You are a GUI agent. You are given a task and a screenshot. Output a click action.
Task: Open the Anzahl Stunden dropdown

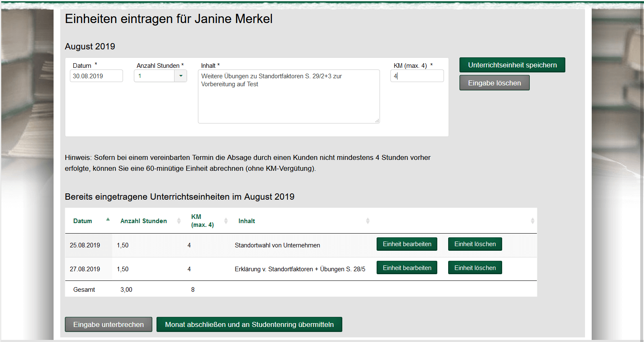click(181, 76)
